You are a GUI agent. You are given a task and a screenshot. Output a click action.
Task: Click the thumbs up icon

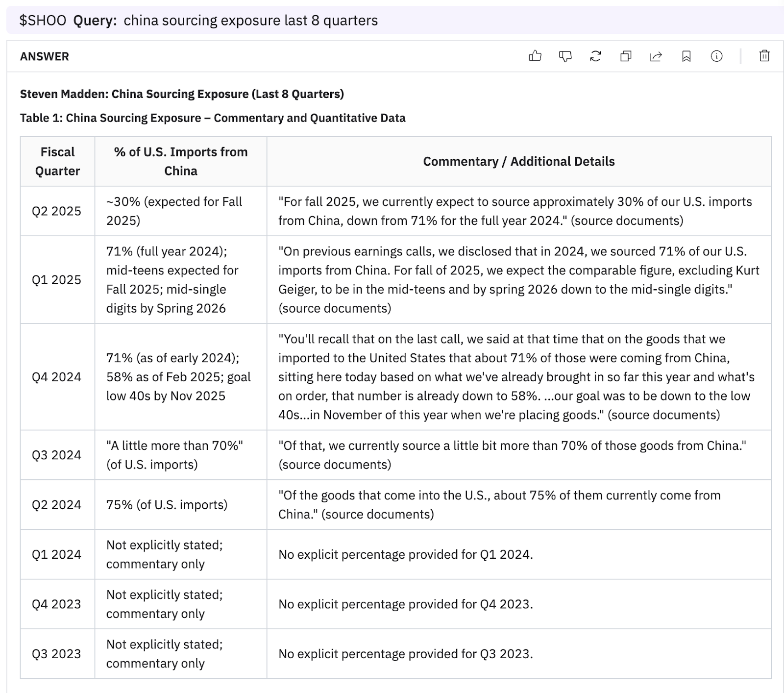point(535,56)
